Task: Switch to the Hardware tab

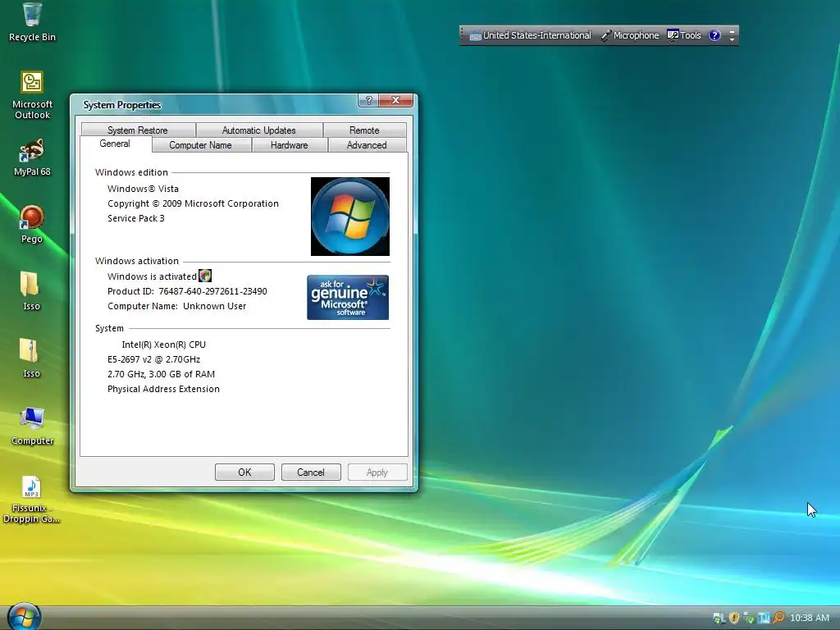Action: [x=290, y=145]
